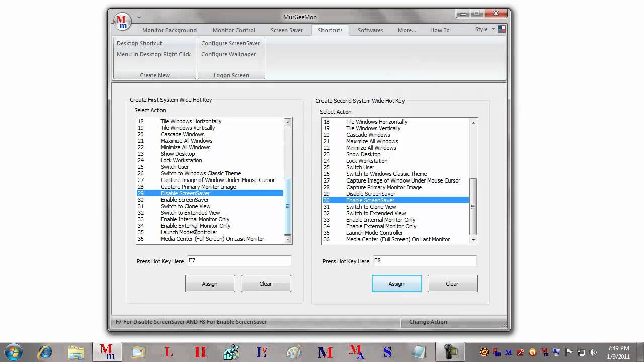Switch to the Monitor Control tab

(x=234, y=30)
